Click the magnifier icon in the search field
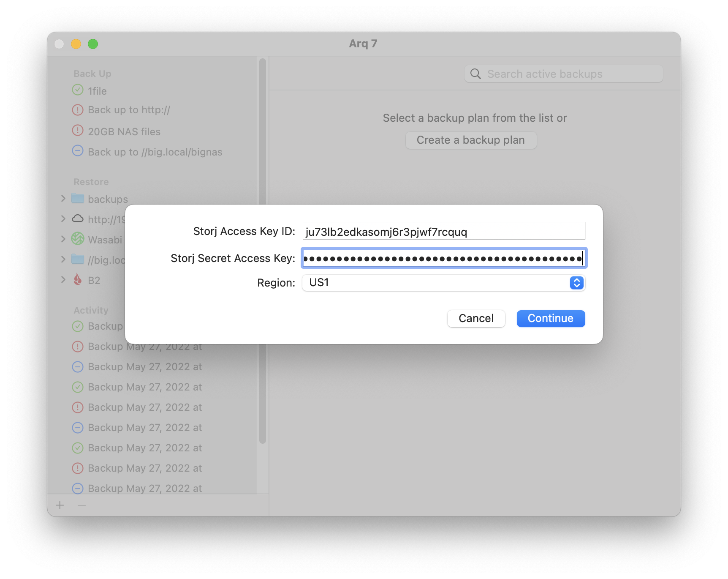The width and height of the screenshot is (728, 579). [475, 74]
